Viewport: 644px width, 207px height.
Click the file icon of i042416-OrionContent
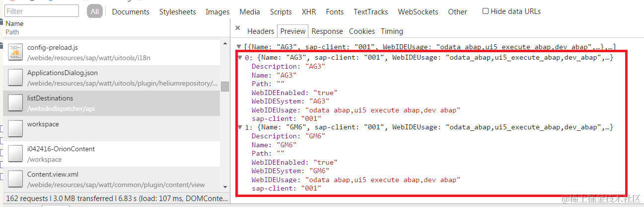16,154
